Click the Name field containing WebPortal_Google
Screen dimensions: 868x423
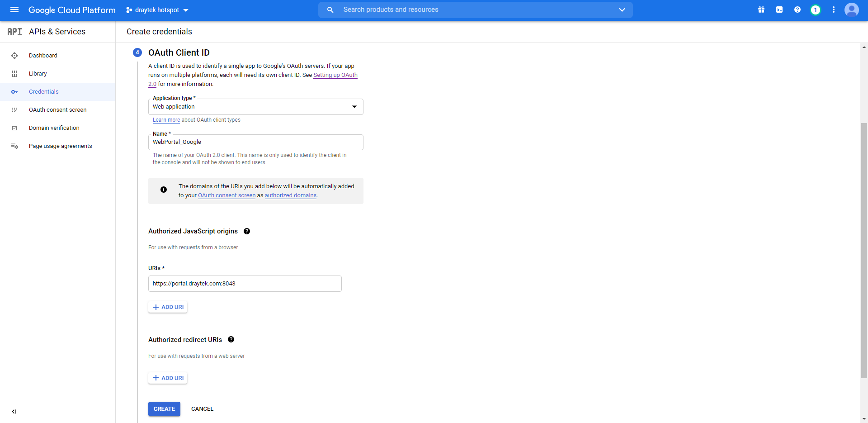point(255,142)
